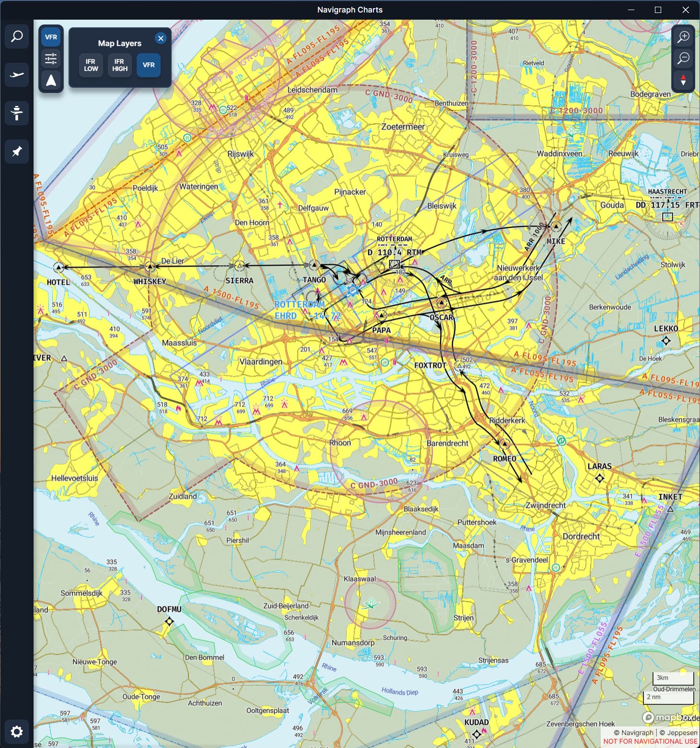Screen dimensions: 700x748
Task: Close the Navigraph Charts window
Action: click(686, 10)
